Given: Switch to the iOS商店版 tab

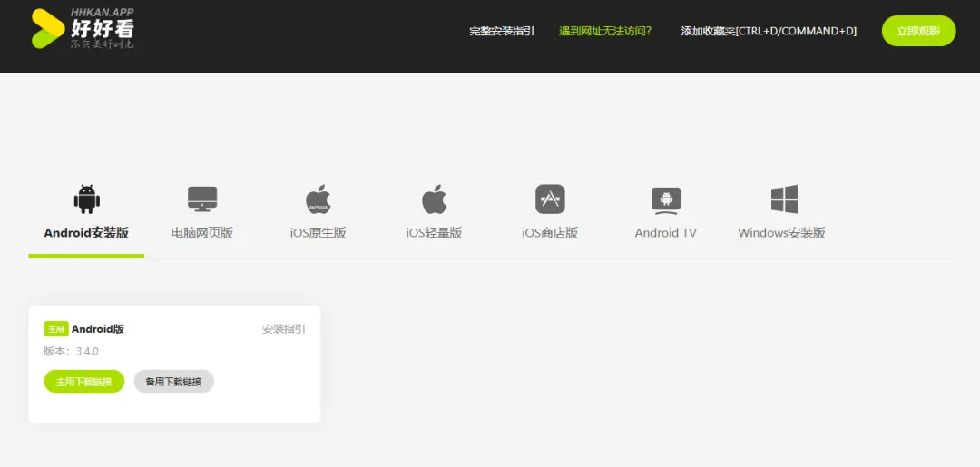Looking at the screenshot, I should pos(550,234).
